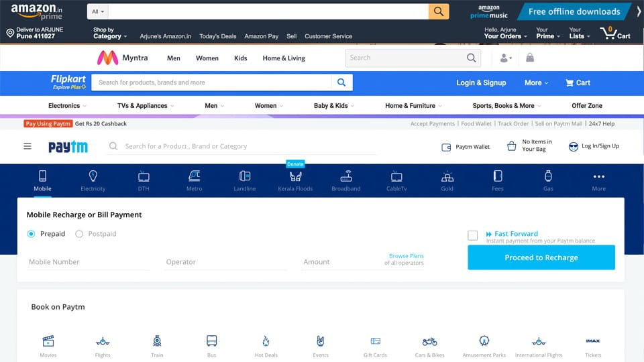Image resolution: width=644 pixels, height=362 pixels.
Task: Open Cars & Bikes icon
Action: [x=429, y=341]
